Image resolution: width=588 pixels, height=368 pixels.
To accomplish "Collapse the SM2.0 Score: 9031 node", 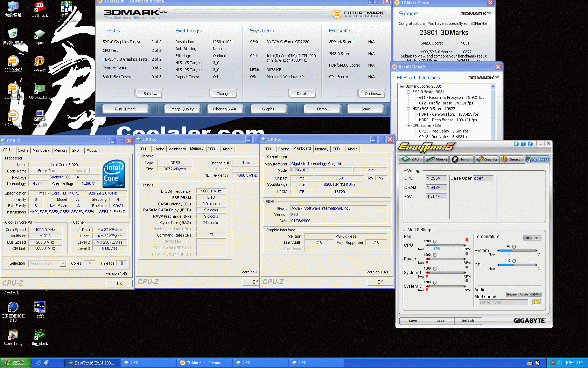I will click(x=408, y=92).
